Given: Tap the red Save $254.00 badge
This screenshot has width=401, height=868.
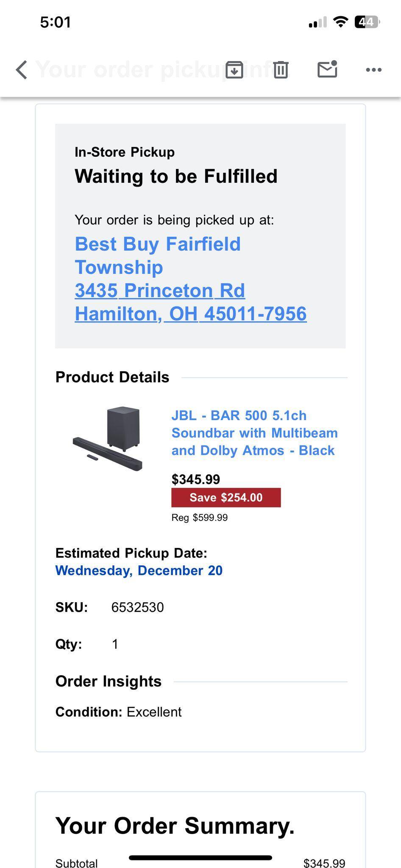Looking at the screenshot, I should tap(226, 498).
